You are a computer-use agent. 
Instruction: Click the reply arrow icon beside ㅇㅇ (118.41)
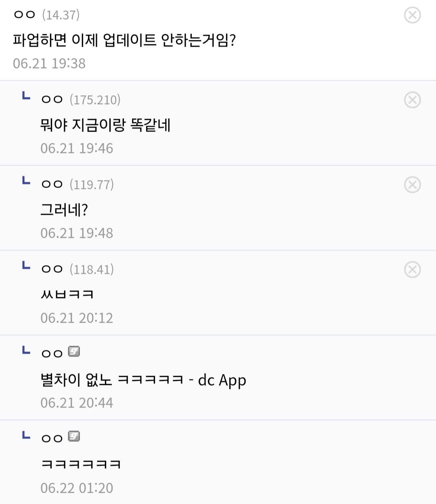point(26,266)
